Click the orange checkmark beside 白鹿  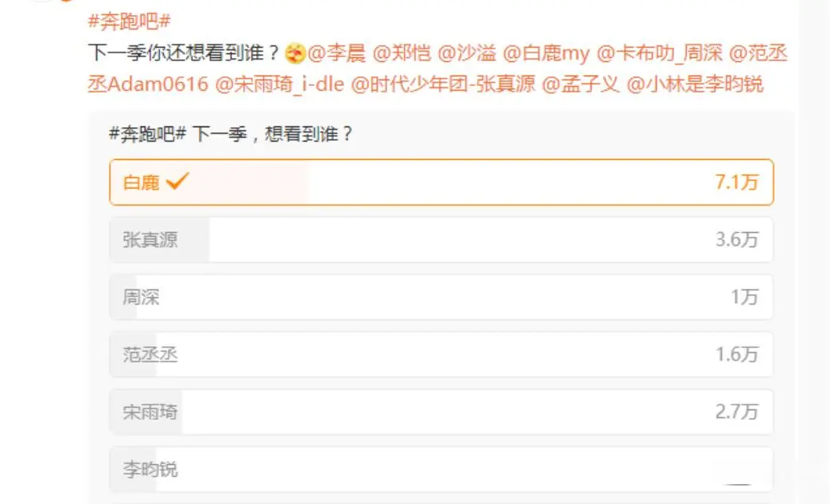(x=177, y=181)
